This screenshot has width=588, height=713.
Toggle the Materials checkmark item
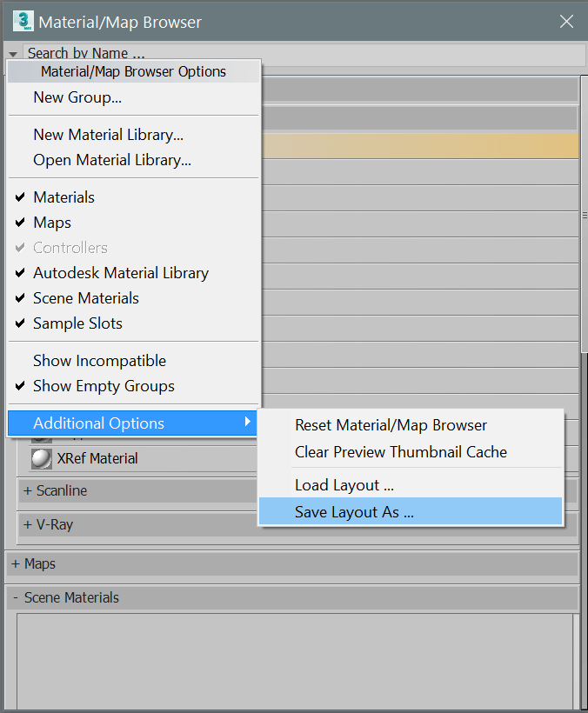click(134, 197)
